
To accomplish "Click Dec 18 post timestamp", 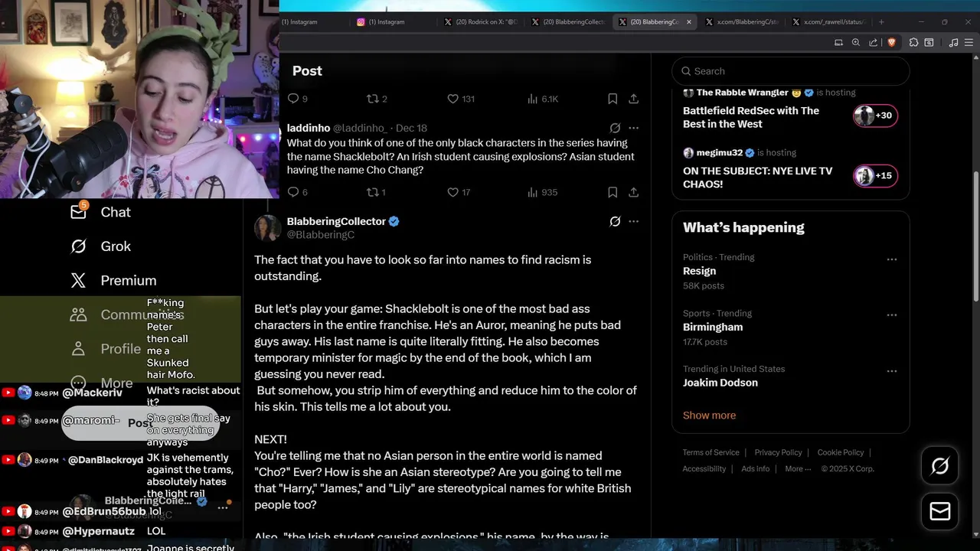I will pos(411,128).
